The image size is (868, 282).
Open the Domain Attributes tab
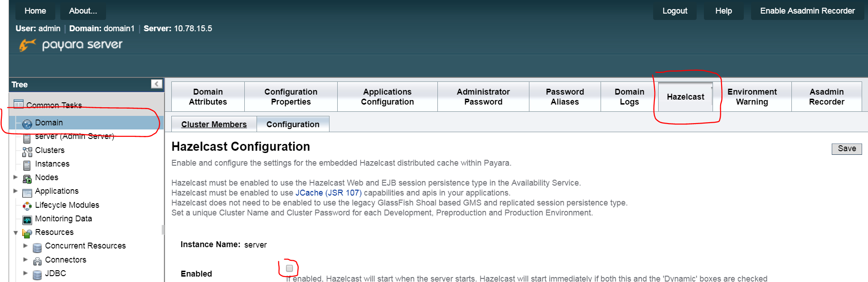coord(208,96)
